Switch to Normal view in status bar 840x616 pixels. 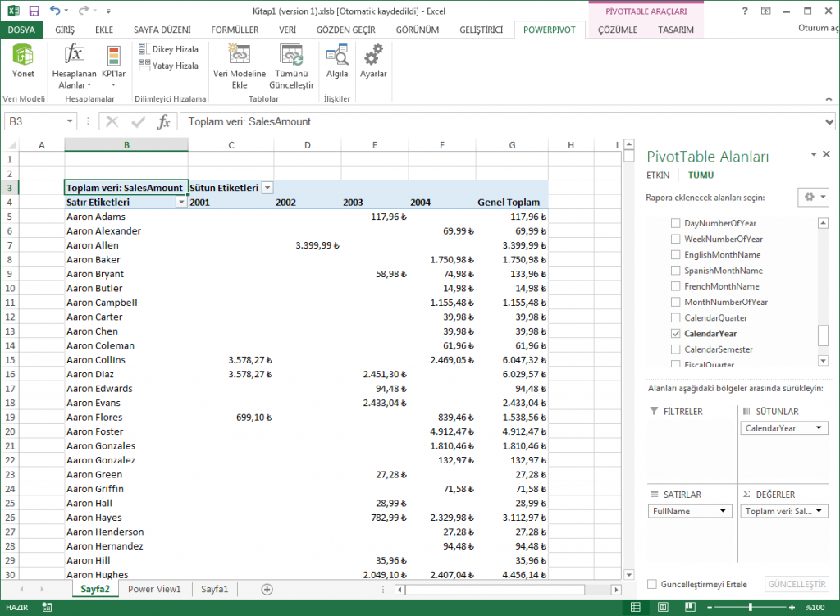(x=636, y=607)
